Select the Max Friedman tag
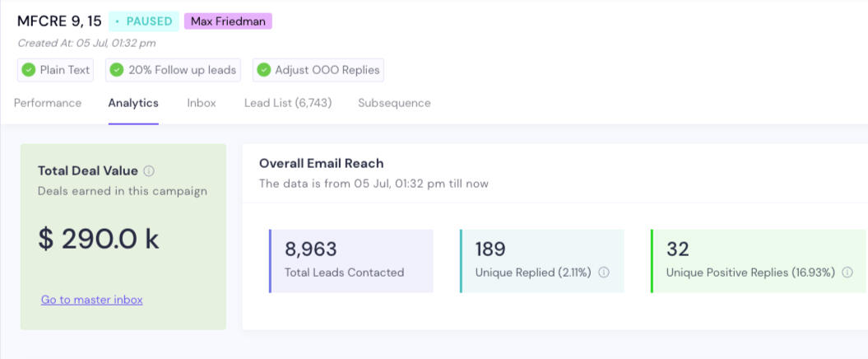This screenshot has height=359, width=868. tap(228, 21)
